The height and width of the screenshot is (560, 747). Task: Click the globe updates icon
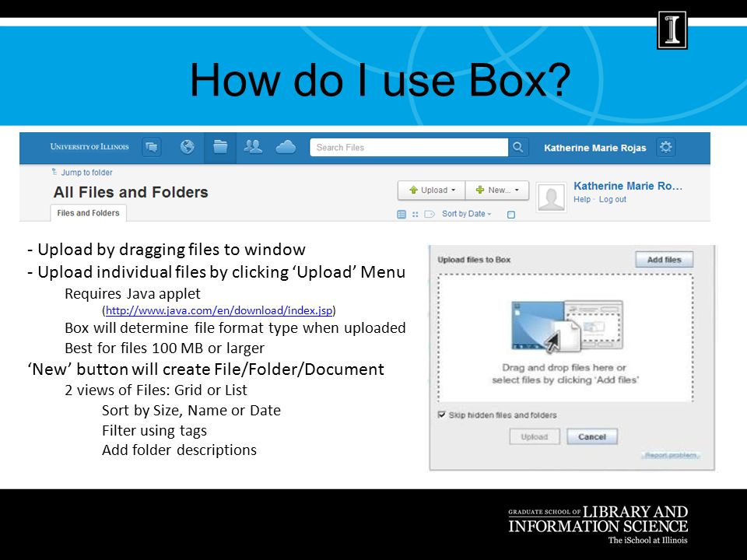(x=188, y=147)
